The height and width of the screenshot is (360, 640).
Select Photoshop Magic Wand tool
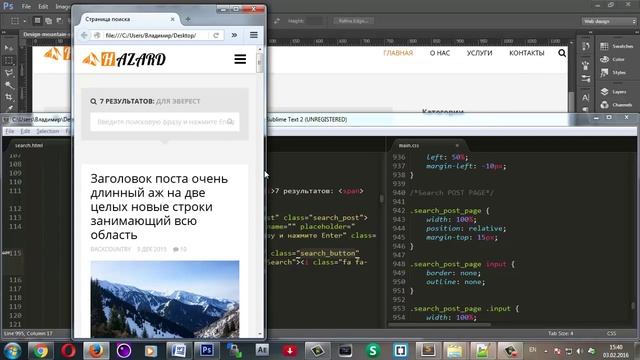[x=9, y=85]
